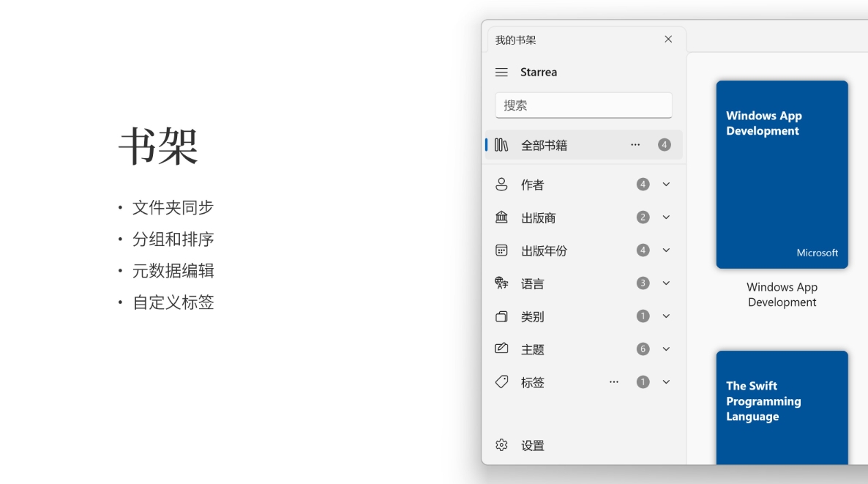Select the person icon for 作者
Image resolution: width=868 pixels, height=484 pixels.
pos(501,185)
